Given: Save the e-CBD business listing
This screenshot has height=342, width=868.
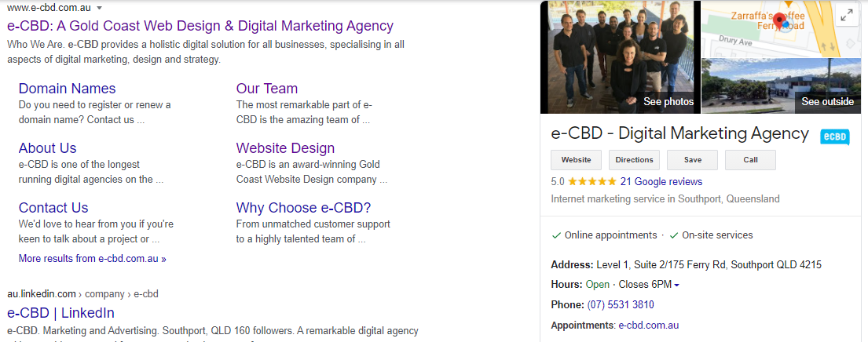Looking at the screenshot, I should [692, 160].
